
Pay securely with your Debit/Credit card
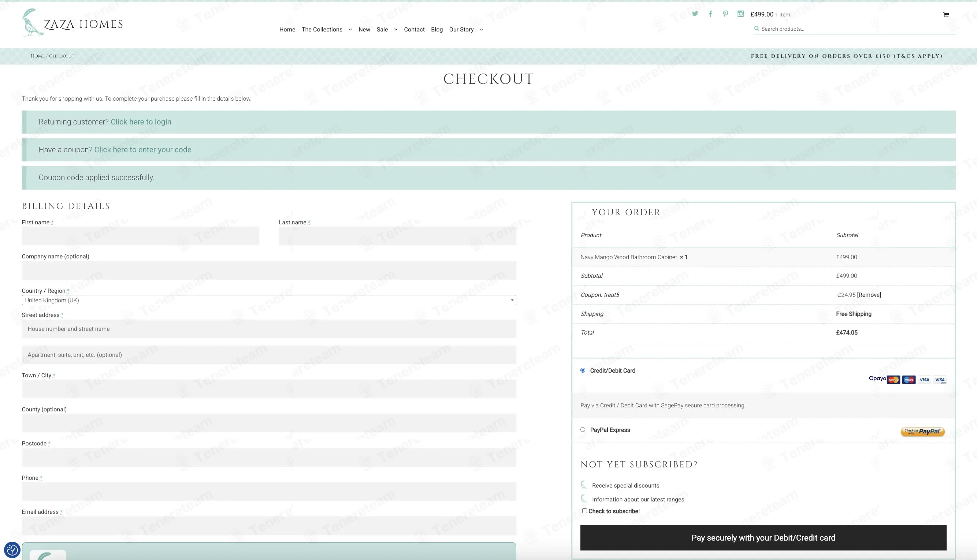click(x=763, y=538)
